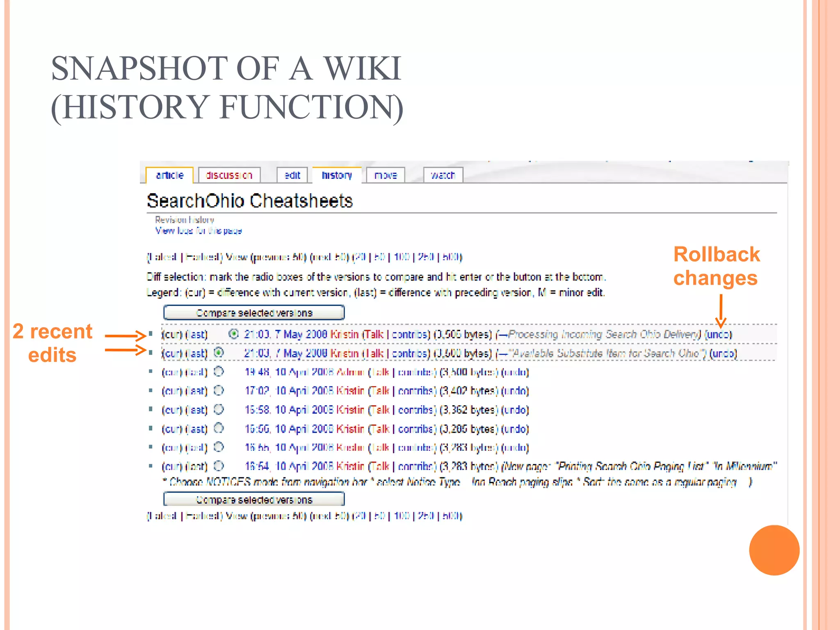Undo the 16:58 revision of 3,362 bytes
Viewport: 840px width, 630px height.
[515, 410]
